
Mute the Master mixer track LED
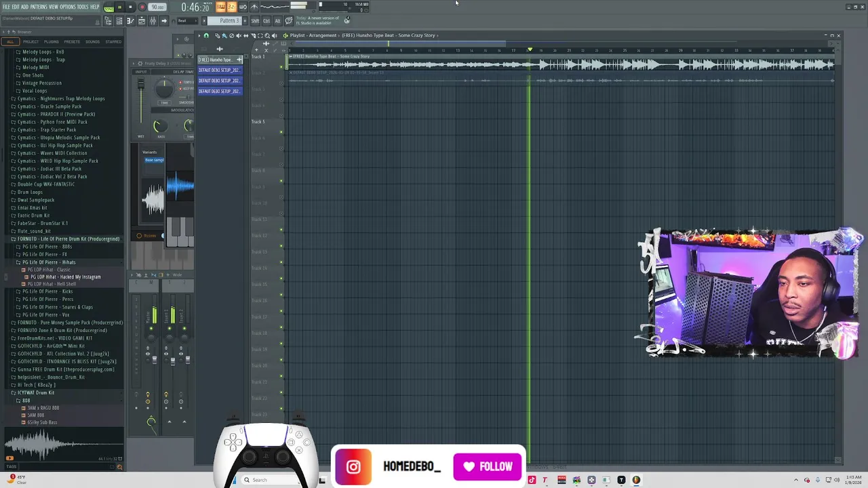(151, 329)
